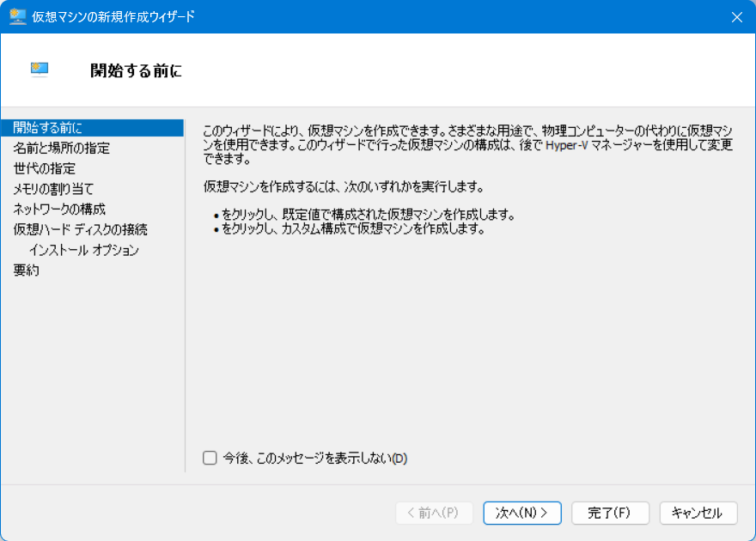Click the wizard icon in the title bar
Image resolution: width=756 pixels, height=541 pixels.
tap(17, 17)
